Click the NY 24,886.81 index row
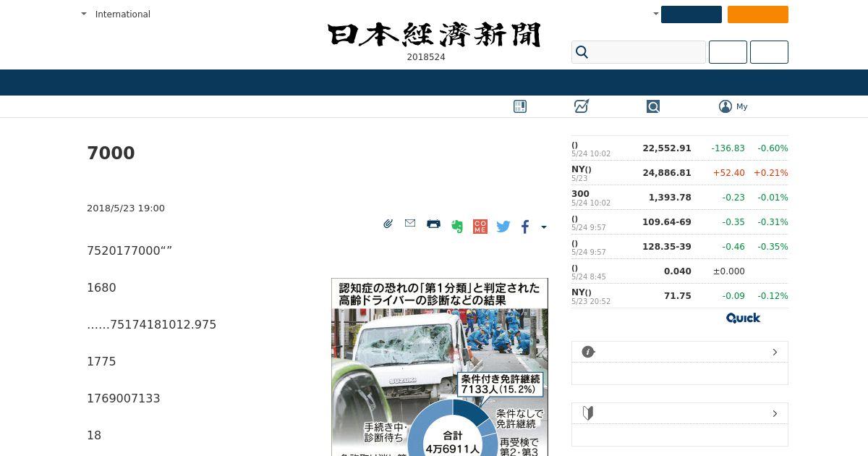The image size is (868, 456). 680,173
